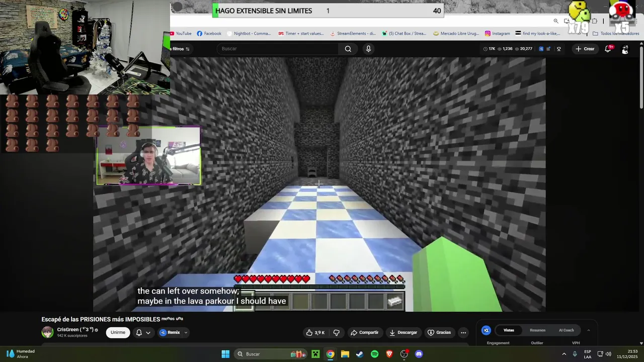The image size is (644, 362).
Task: Open YouTube bookmark in bookmarks bar
Action: 180,34
